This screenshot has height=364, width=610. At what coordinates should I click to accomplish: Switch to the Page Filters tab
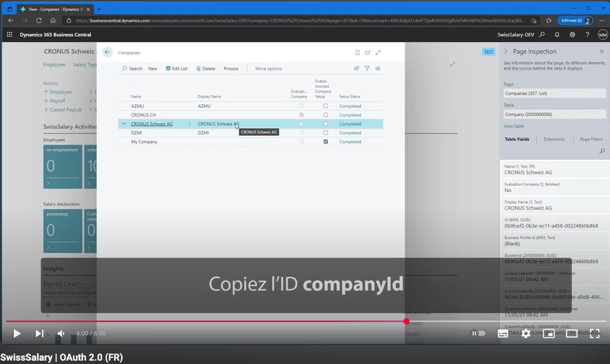[591, 139]
